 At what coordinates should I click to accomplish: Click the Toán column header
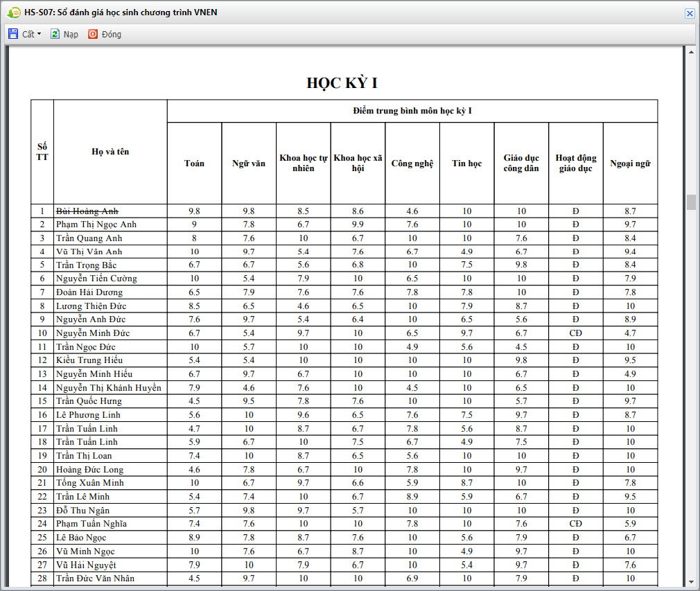pyautogui.click(x=194, y=164)
